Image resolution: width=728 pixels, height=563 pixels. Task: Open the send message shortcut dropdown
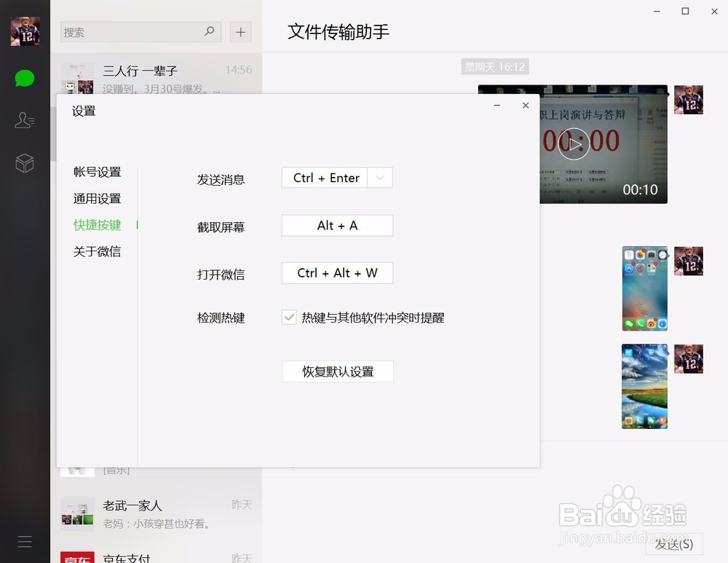pos(380,177)
